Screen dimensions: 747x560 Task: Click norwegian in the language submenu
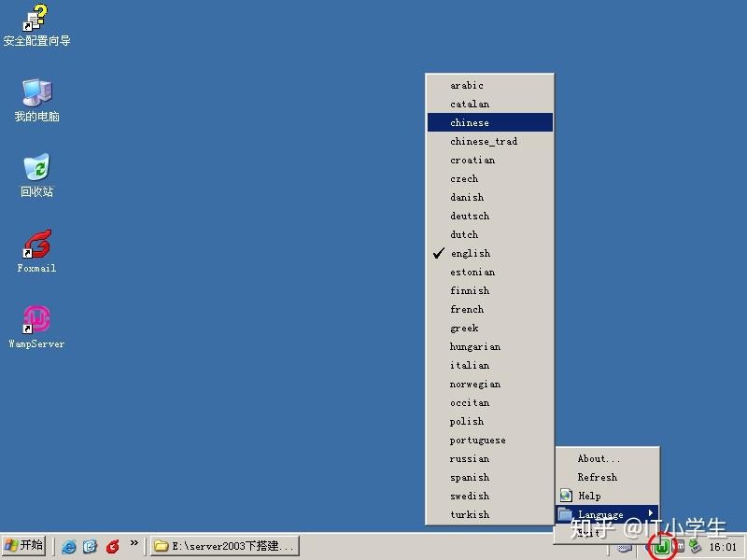click(489, 384)
